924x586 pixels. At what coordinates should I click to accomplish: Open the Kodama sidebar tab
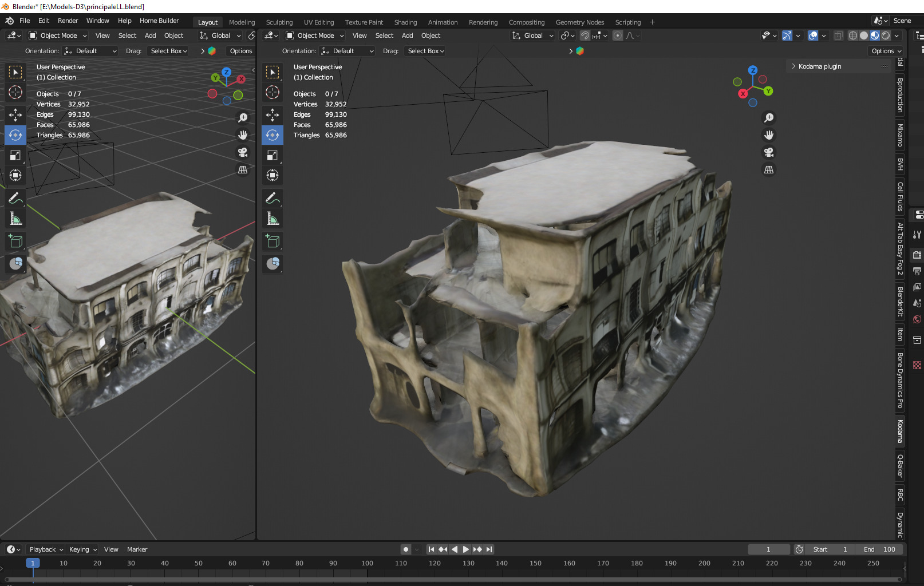click(900, 431)
